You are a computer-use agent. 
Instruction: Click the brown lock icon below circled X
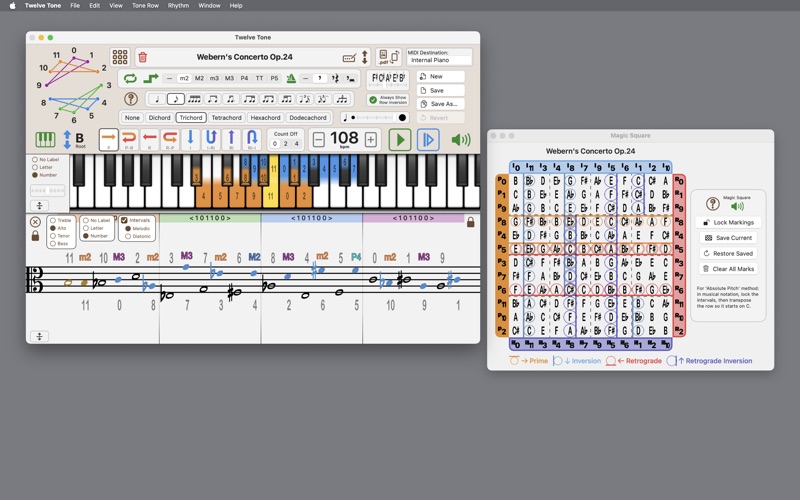35,236
